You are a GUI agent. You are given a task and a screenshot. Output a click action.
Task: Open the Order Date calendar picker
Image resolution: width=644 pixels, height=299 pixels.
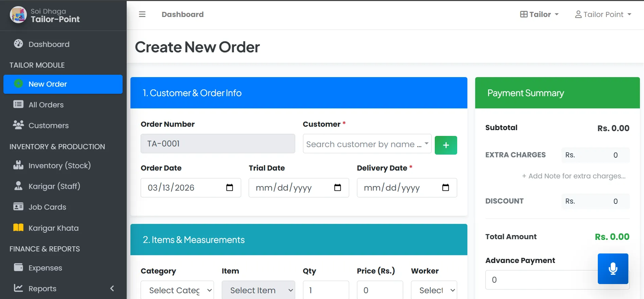[x=230, y=188]
